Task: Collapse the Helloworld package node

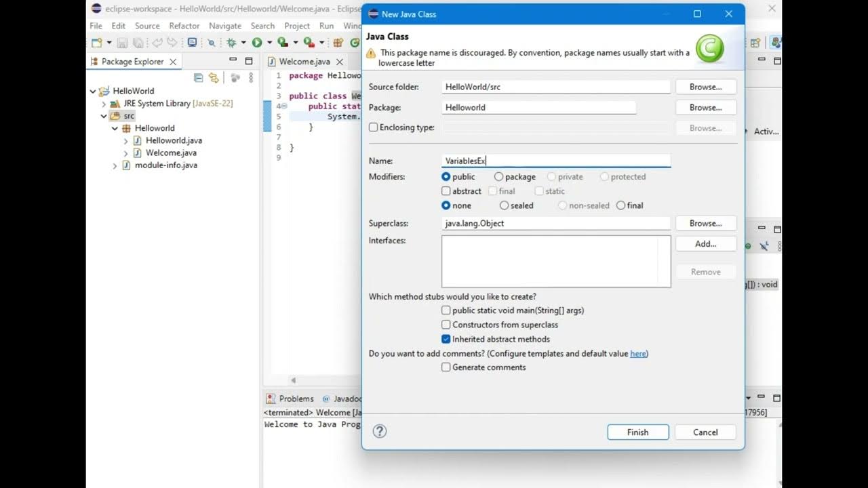Action: 115,128
